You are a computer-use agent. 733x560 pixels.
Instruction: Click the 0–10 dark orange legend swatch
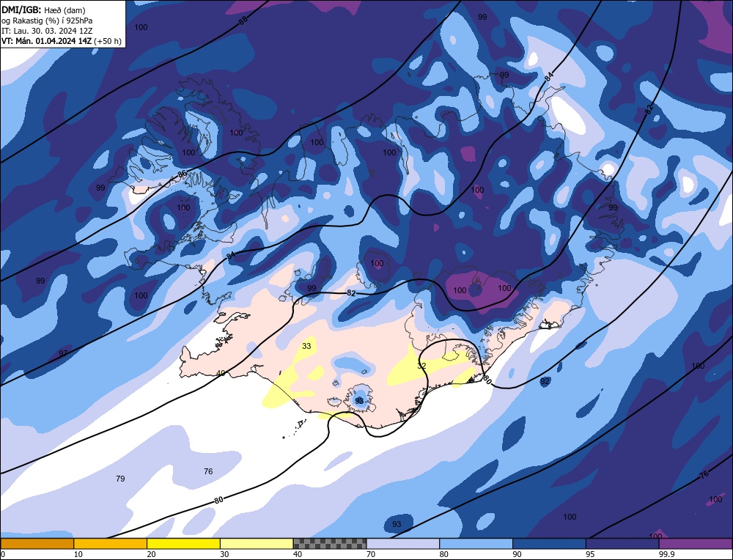point(37,543)
